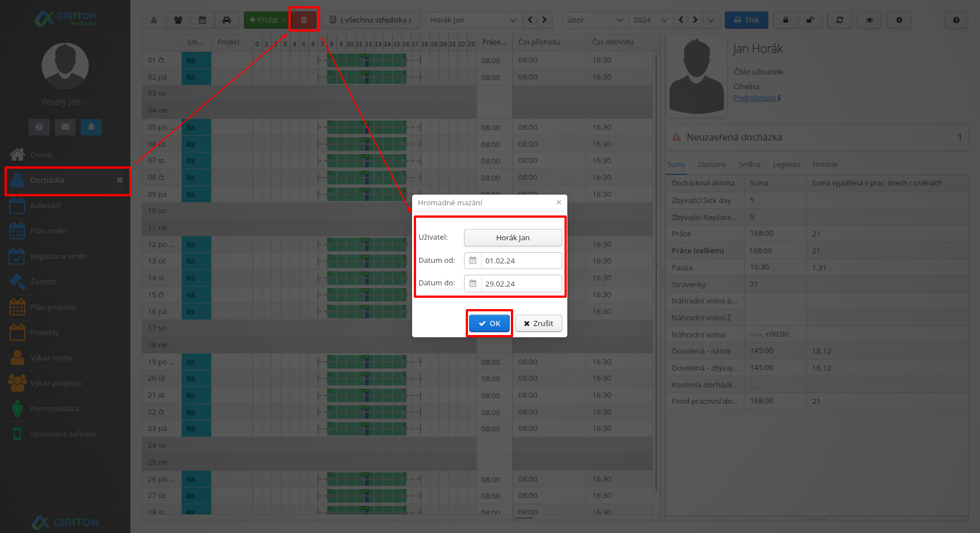Open Domů in the sidebar
The width and height of the screenshot is (980, 533).
point(65,155)
